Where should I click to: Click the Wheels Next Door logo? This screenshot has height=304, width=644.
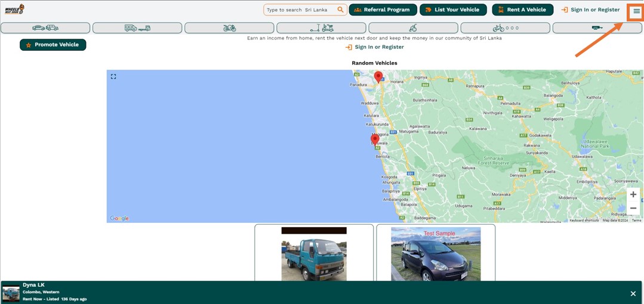pos(15,10)
